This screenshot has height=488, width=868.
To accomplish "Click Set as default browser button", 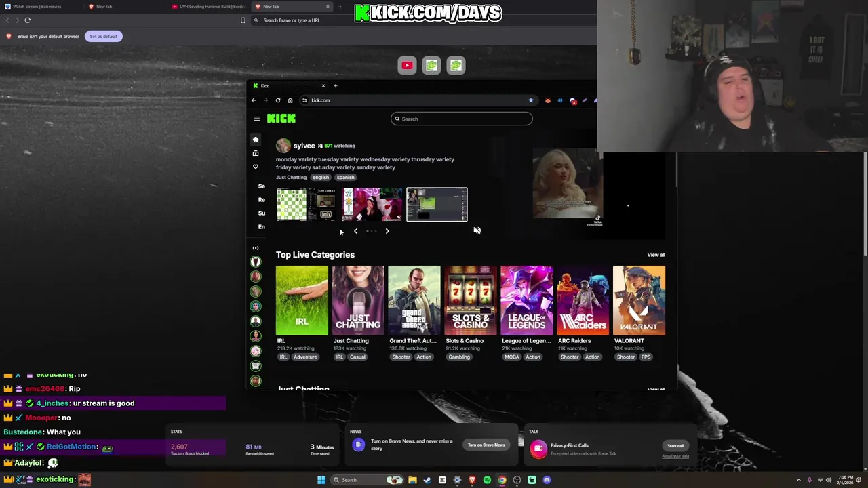I will click(104, 36).
